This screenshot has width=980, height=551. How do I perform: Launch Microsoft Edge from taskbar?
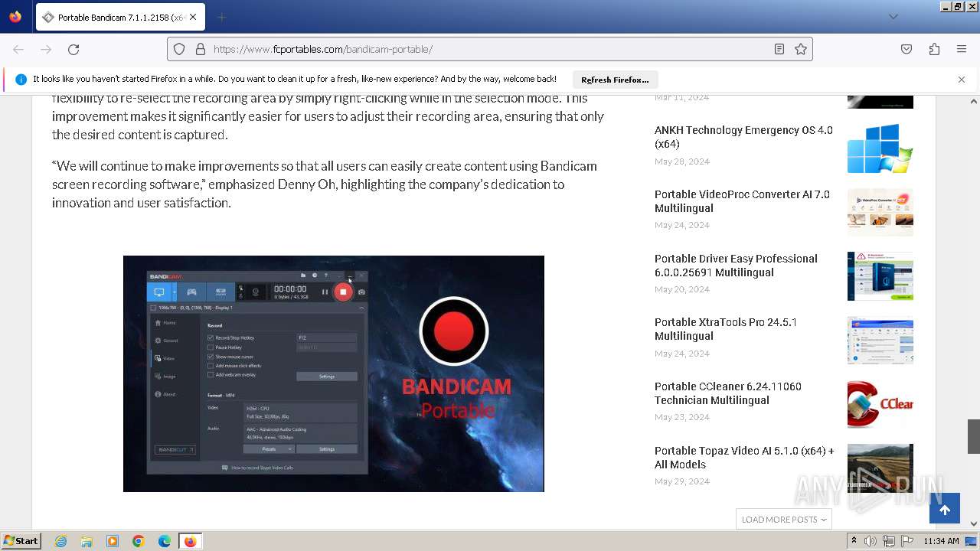pyautogui.click(x=165, y=541)
